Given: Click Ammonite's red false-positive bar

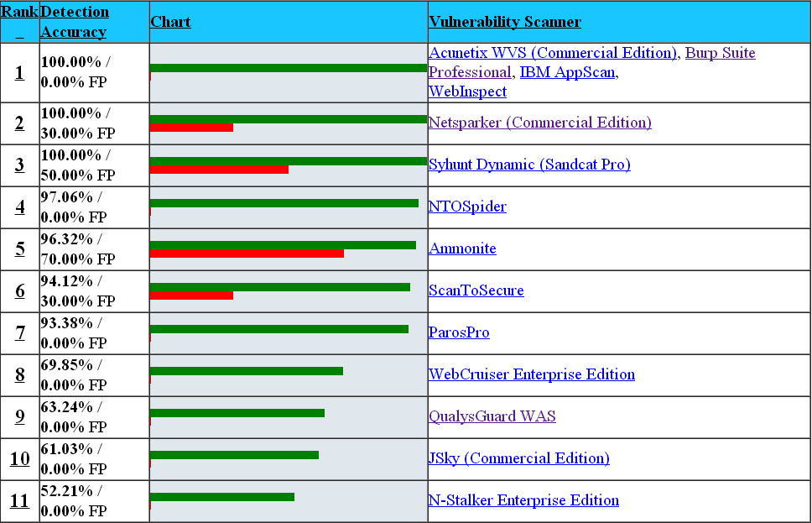Looking at the screenshot, I should (x=247, y=254).
